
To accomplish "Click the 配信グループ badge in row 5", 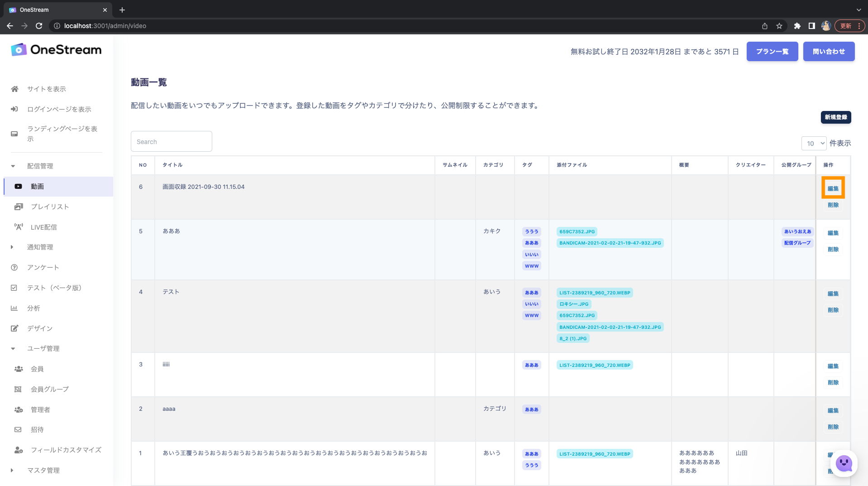I will pyautogui.click(x=797, y=243).
